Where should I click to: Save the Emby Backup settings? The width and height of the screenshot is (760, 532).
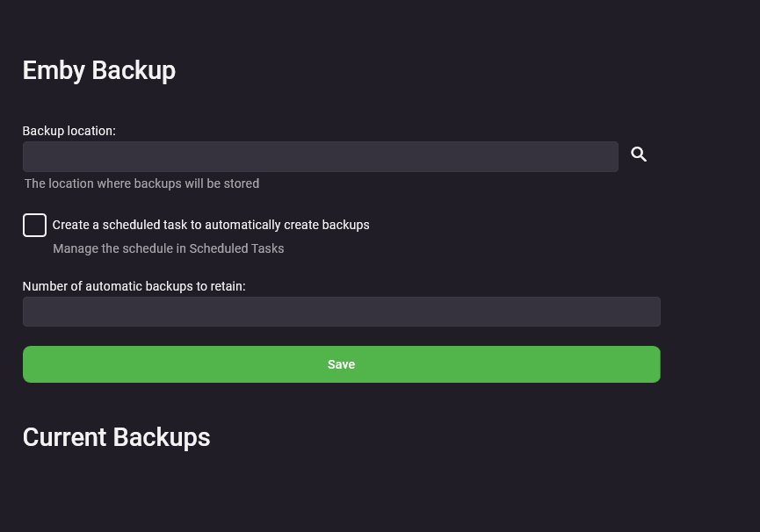point(341,364)
